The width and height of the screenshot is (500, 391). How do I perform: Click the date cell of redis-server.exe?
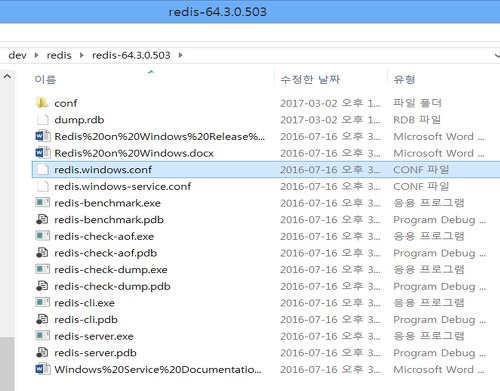point(330,336)
